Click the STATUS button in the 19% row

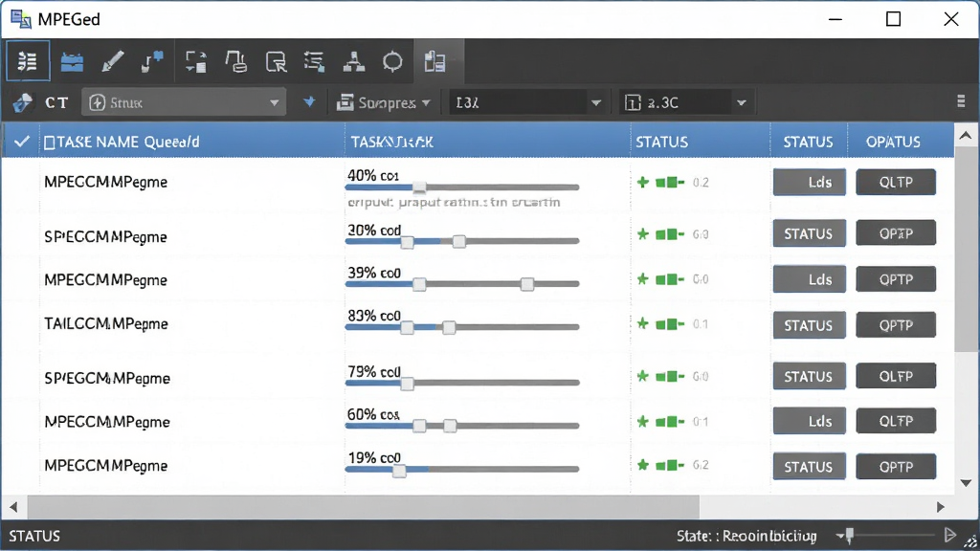(x=810, y=467)
